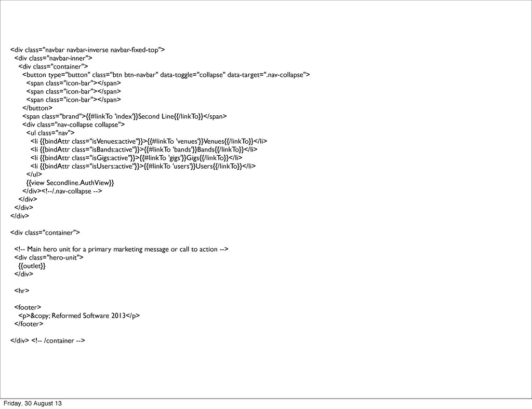Click the isBands linkTo 'bands' line
The image size is (532, 409).
(144, 149)
